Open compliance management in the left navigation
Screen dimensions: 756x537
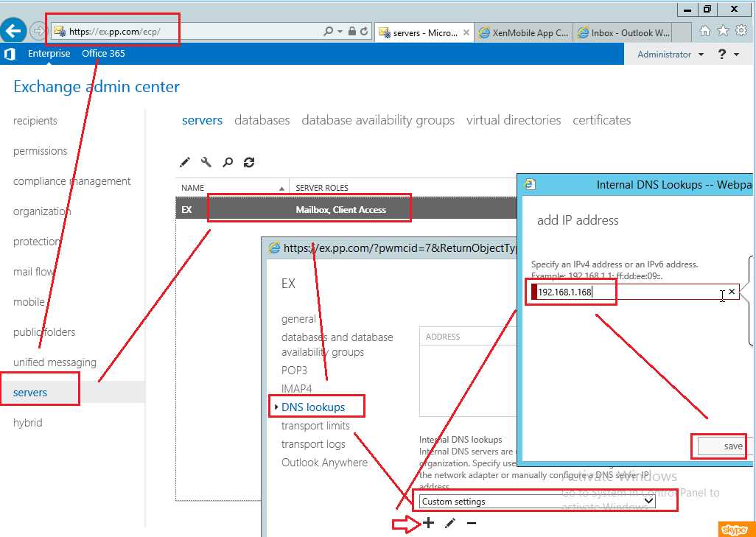click(71, 181)
